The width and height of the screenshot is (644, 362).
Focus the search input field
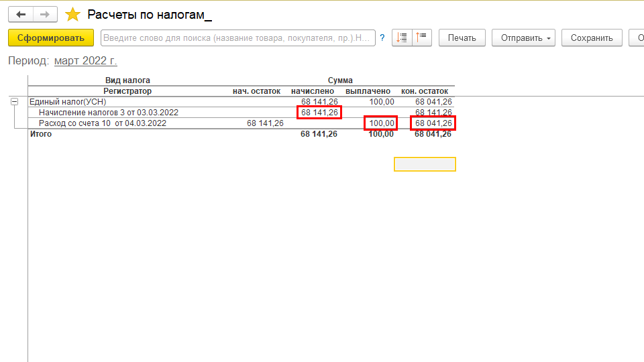[x=237, y=38]
